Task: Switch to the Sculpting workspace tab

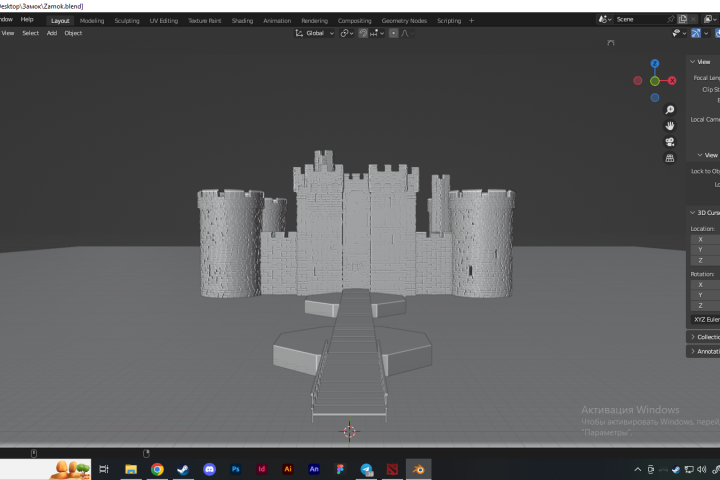Action: click(x=127, y=21)
